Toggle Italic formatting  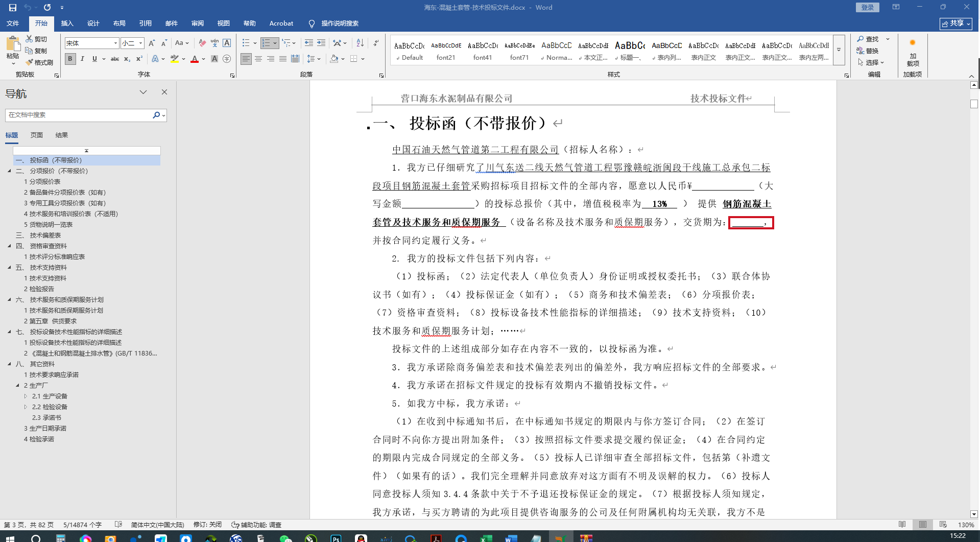[82, 59]
